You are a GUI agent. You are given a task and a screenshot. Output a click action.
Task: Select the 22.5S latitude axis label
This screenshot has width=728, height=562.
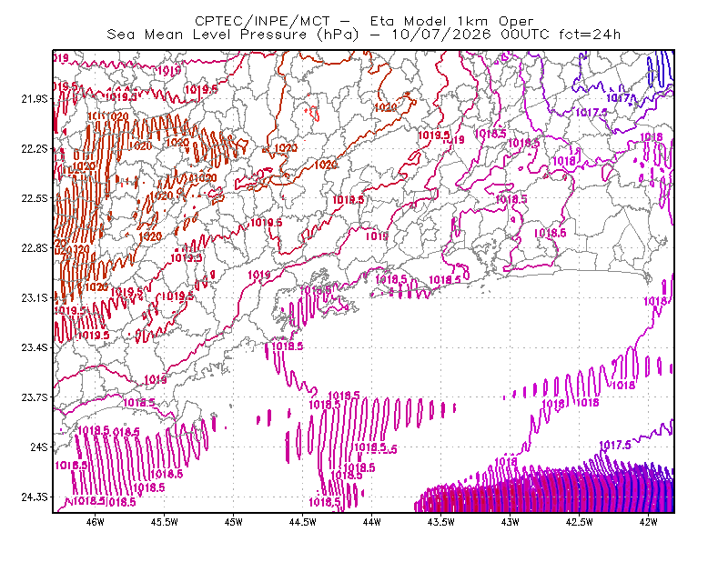35,198
